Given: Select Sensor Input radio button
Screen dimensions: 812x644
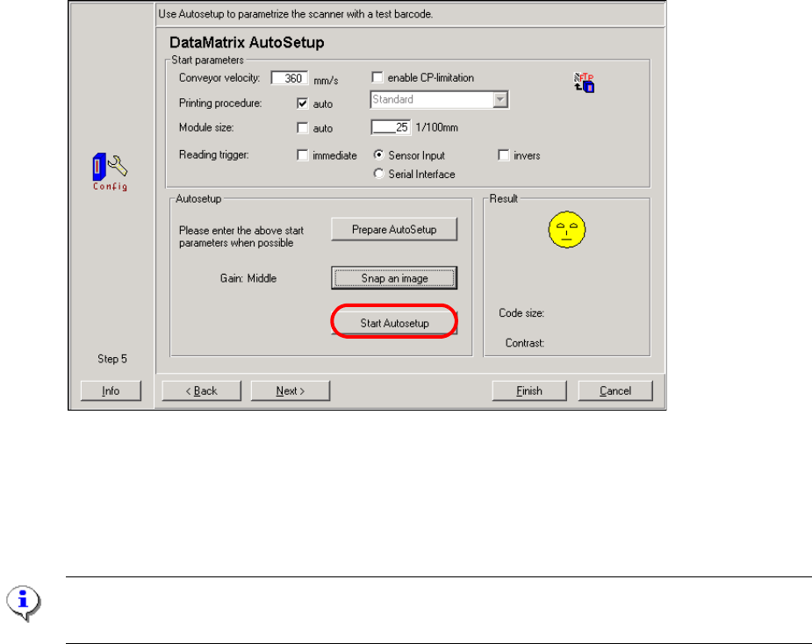Looking at the screenshot, I should 379,154.
